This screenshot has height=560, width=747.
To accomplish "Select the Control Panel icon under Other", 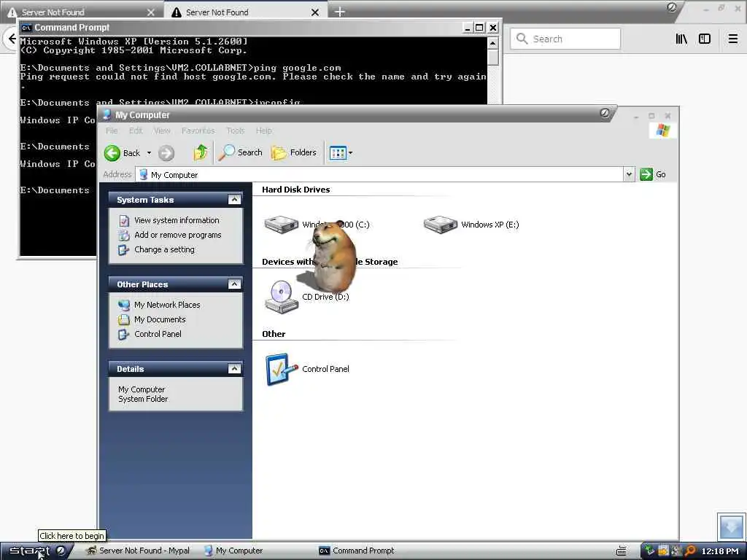I will pos(282,369).
